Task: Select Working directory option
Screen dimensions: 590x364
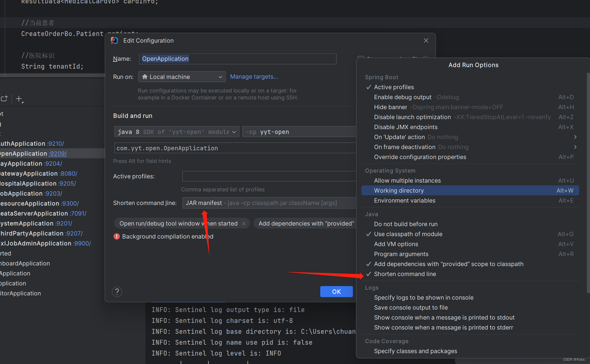Action: pos(470,190)
